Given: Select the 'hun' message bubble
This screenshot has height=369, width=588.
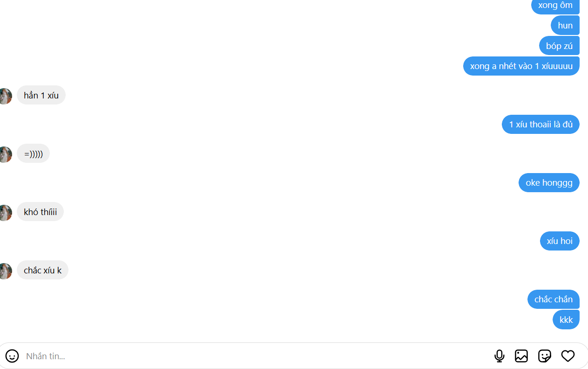Looking at the screenshot, I should coord(565,25).
